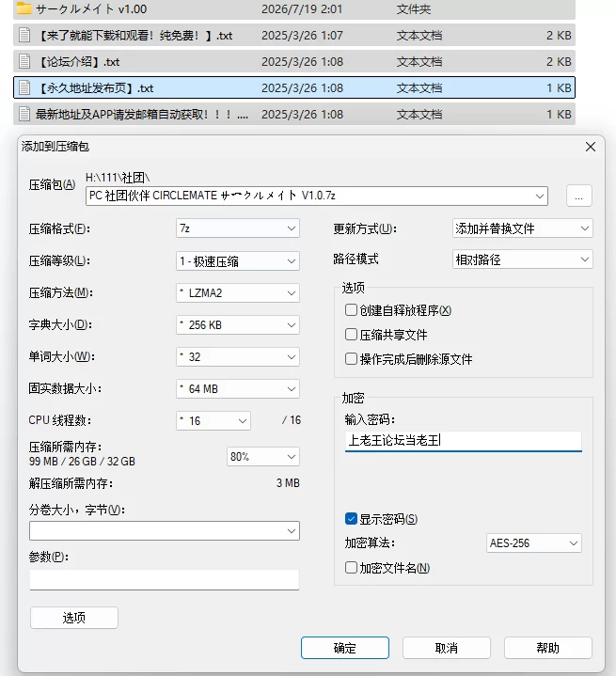The width and height of the screenshot is (616, 676).
Task: Click date 2025/3/26 1:07 cell
Action: pos(302,36)
